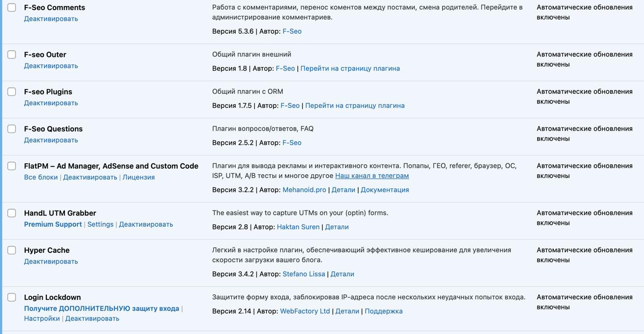This screenshot has height=334, width=644.
Task: Click Premium Support for HandL UTM Grabber
Action: (x=53, y=225)
